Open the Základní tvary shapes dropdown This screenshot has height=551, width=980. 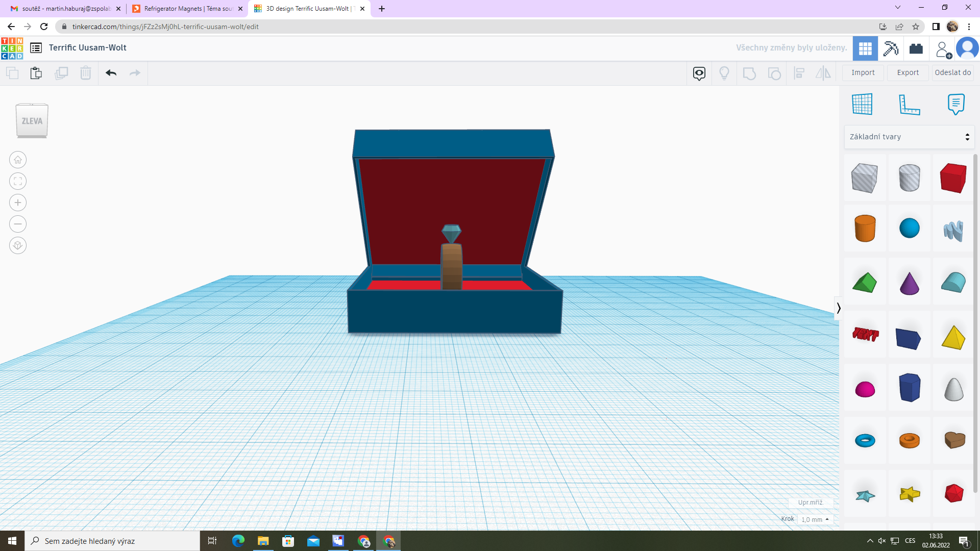pyautogui.click(x=909, y=137)
